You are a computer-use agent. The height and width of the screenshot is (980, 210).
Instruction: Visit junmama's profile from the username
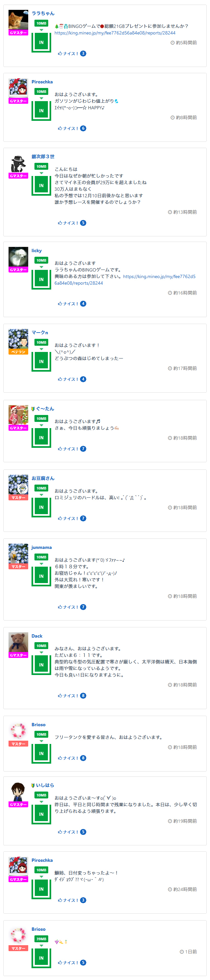pyautogui.click(x=41, y=547)
